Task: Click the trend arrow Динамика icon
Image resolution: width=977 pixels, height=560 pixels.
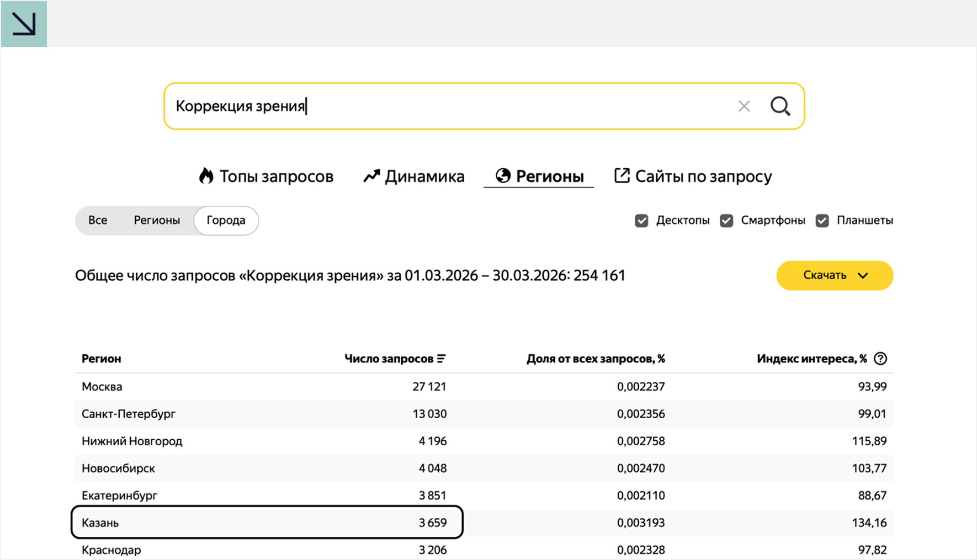Action: pos(371,176)
